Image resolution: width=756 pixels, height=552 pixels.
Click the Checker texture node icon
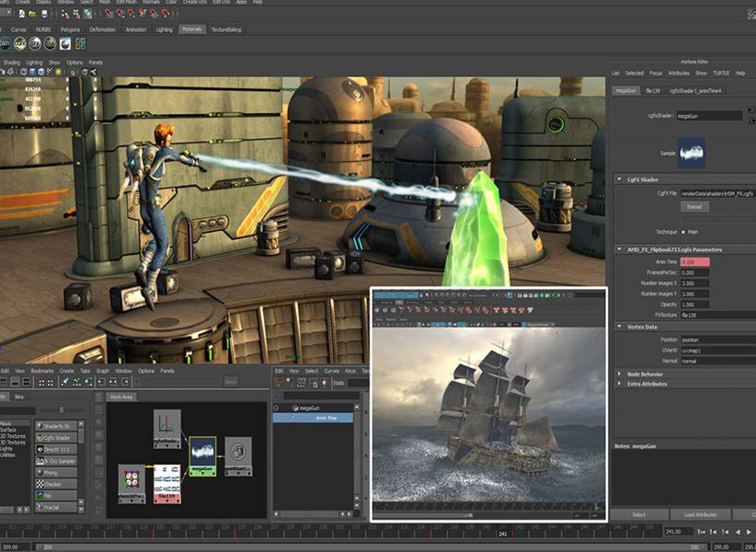click(40, 484)
